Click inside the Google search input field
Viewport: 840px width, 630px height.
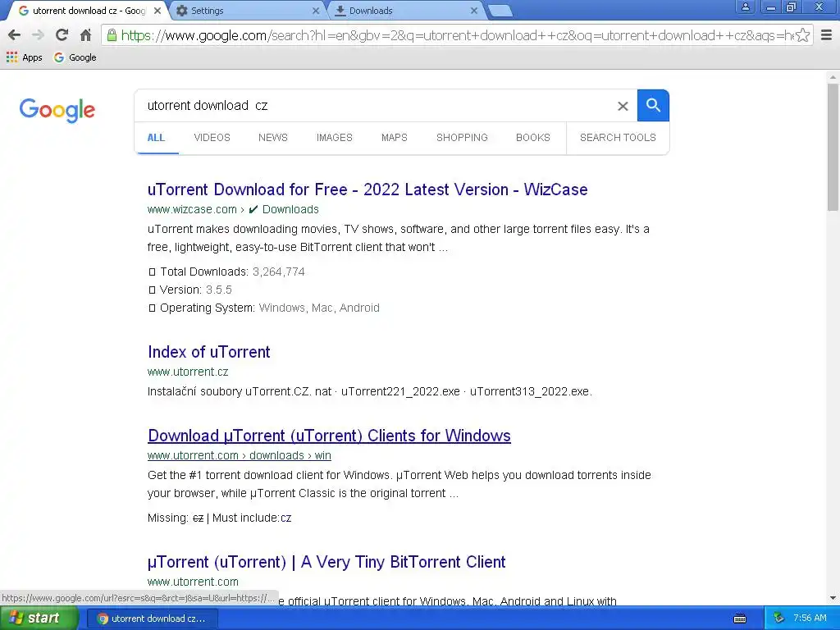click(375, 106)
